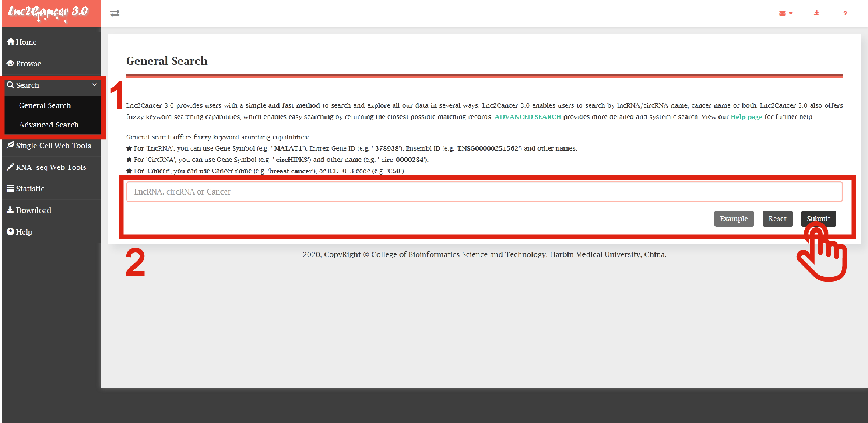
Task: Follow the ADVANCED SEARCH link
Action: [x=527, y=117]
